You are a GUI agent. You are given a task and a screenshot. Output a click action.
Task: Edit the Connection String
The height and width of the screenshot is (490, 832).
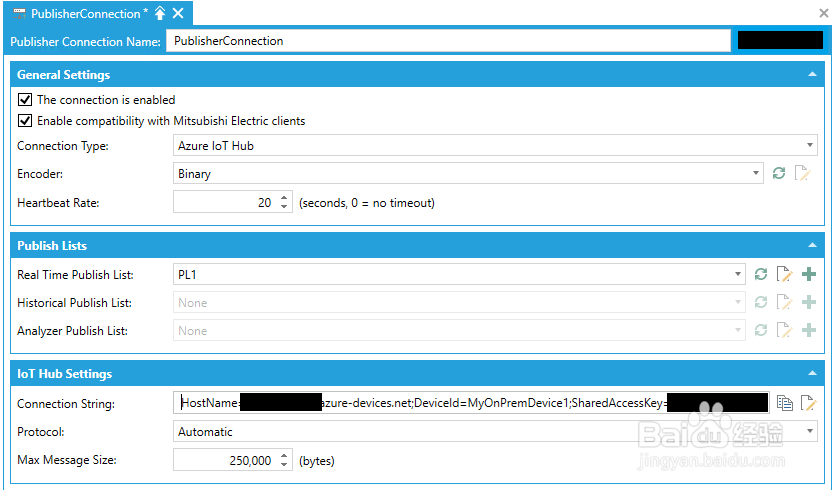808,403
